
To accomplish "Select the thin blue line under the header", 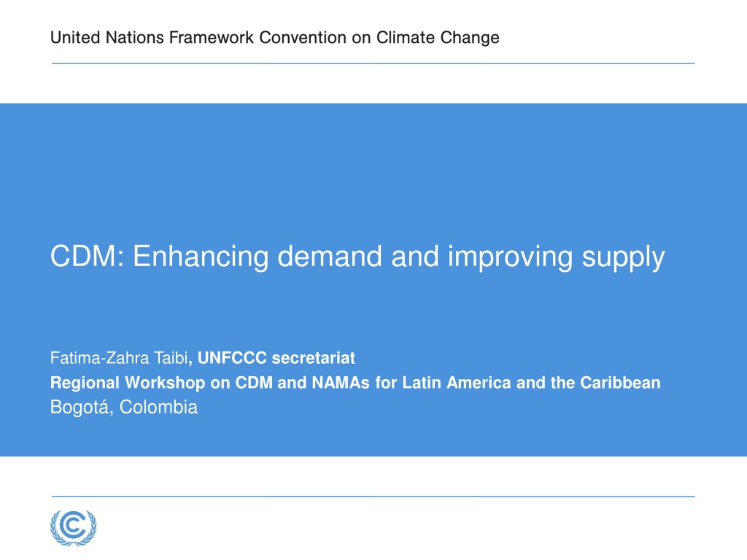I will pyautogui.click(x=373, y=63).
